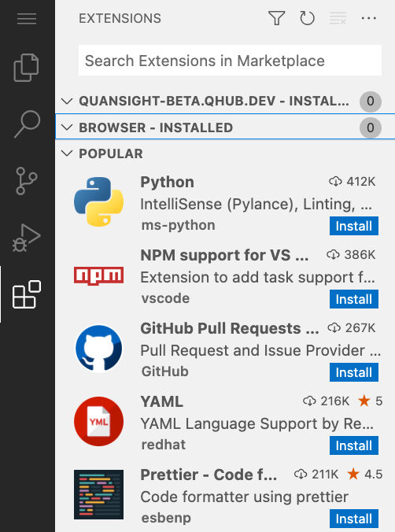Screen dimensions: 395x532
Task: Click the ms-python publisher name
Action: [x=178, y=225]
